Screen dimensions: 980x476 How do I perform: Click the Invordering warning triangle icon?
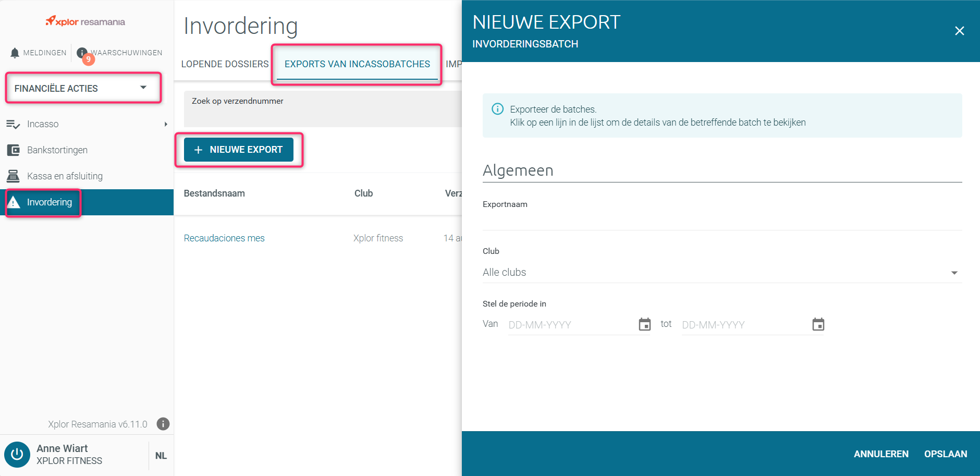point(14,202)
